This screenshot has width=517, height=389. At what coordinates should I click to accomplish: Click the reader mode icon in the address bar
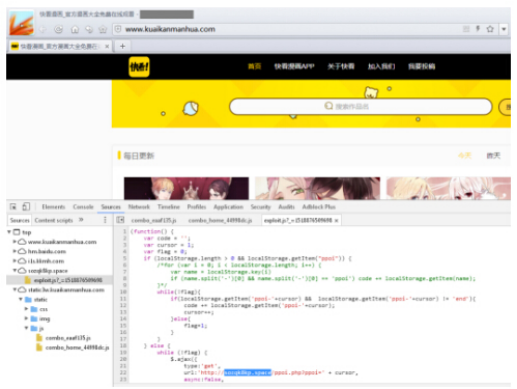click(466, 29)
